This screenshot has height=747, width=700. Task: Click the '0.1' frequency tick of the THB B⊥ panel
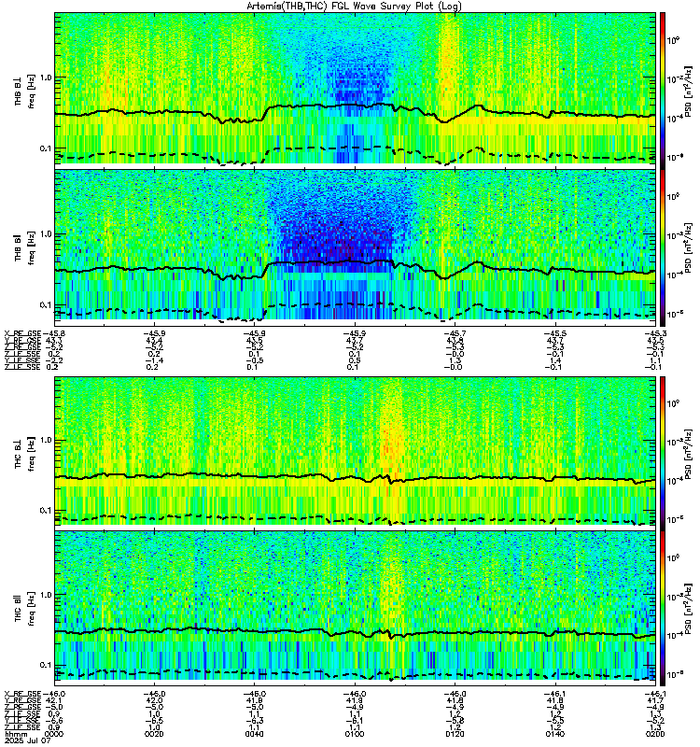click(46, 148)
